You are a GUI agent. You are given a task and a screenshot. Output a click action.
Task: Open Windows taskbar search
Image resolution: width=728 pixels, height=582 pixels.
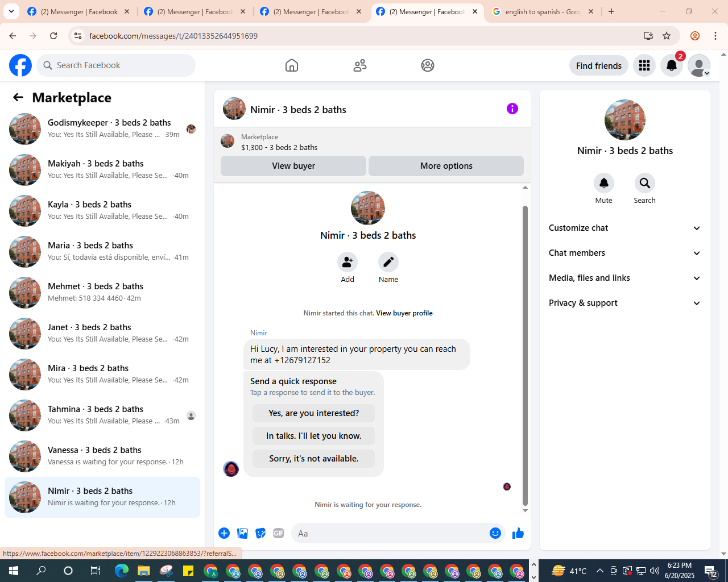click(x=41, y=571)
